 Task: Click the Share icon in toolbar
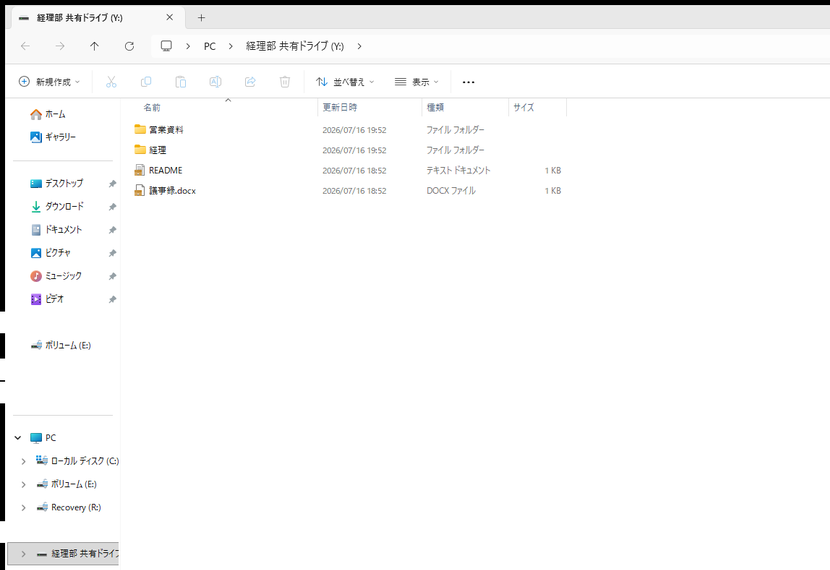click(250, 82)
